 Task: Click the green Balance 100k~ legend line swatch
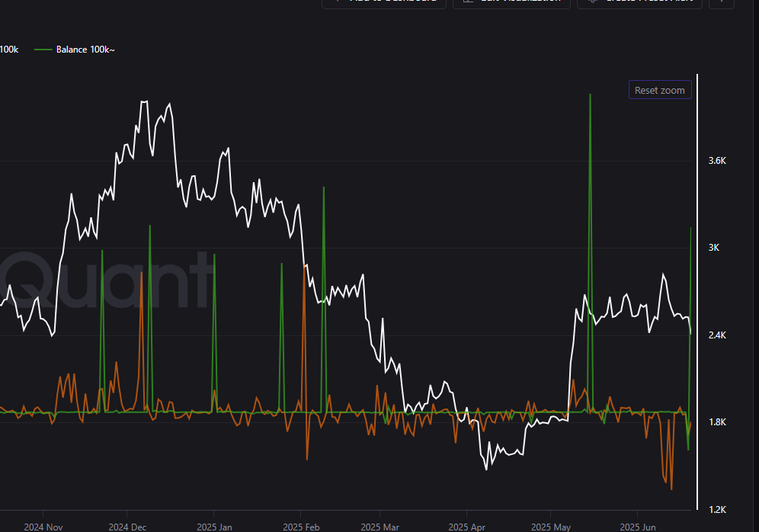click(43, 50)
